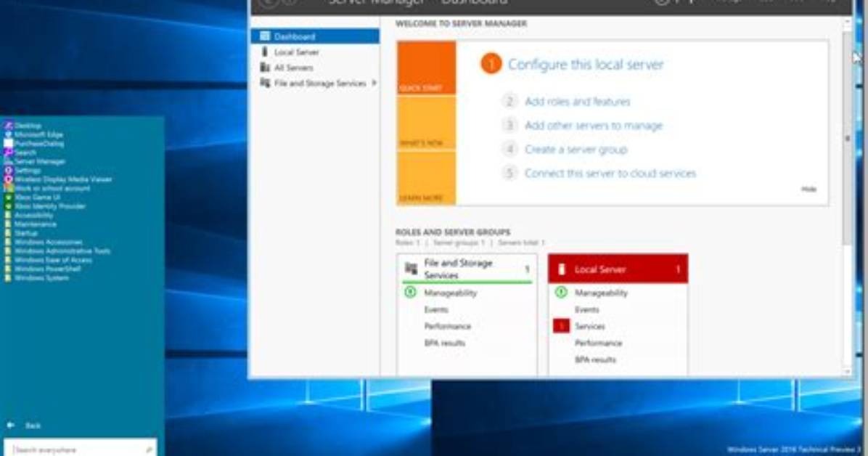
Task: Select the QUICK START tile
Action: coord(426,67)
